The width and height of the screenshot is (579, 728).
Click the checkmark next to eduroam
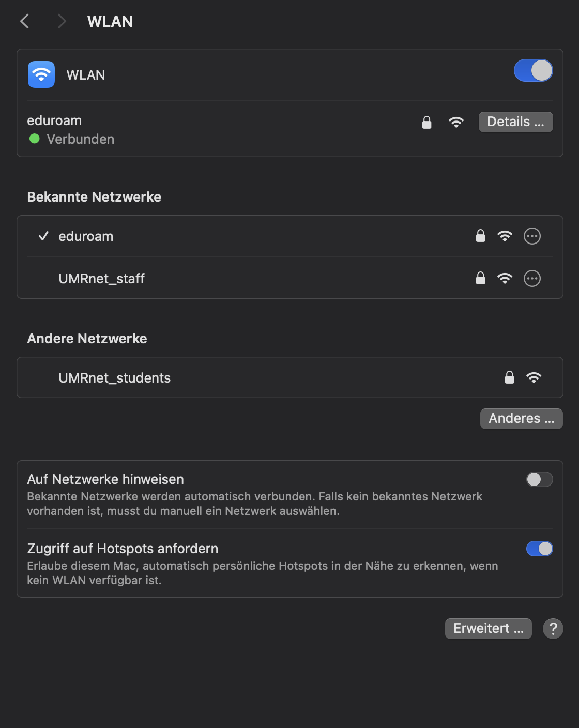[x=43, y=236]
